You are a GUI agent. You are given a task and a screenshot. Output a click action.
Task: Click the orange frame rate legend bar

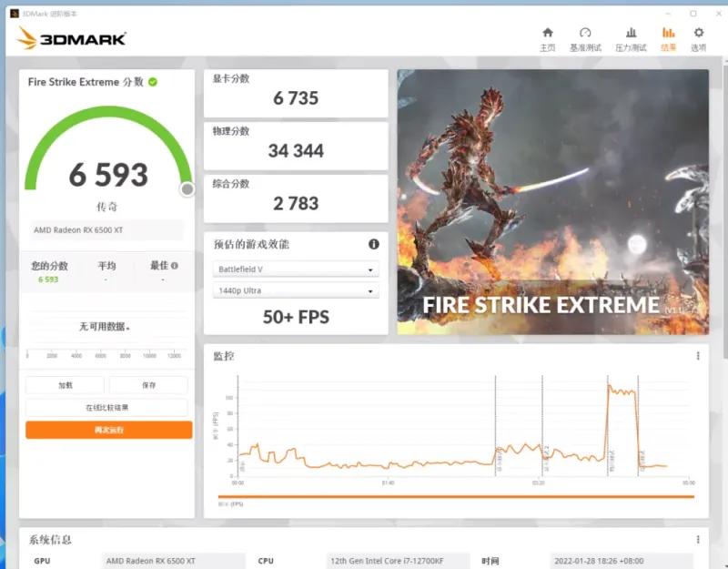[456, 496]
